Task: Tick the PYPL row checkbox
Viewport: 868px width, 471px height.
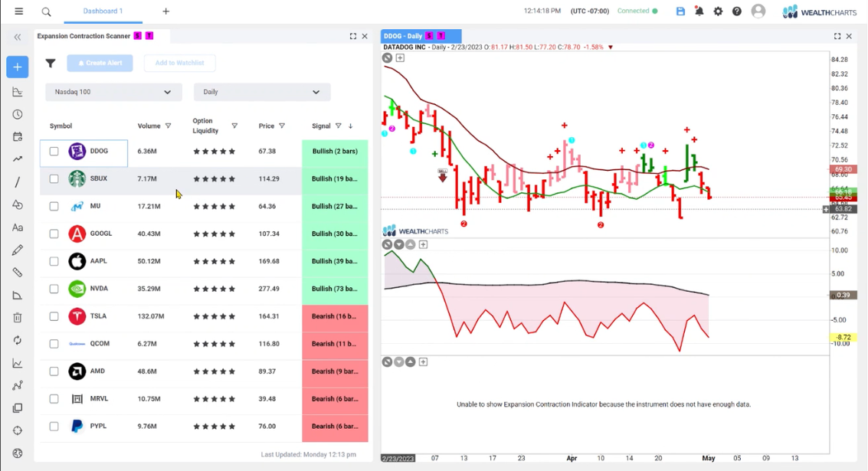Action: click(54, 426)
